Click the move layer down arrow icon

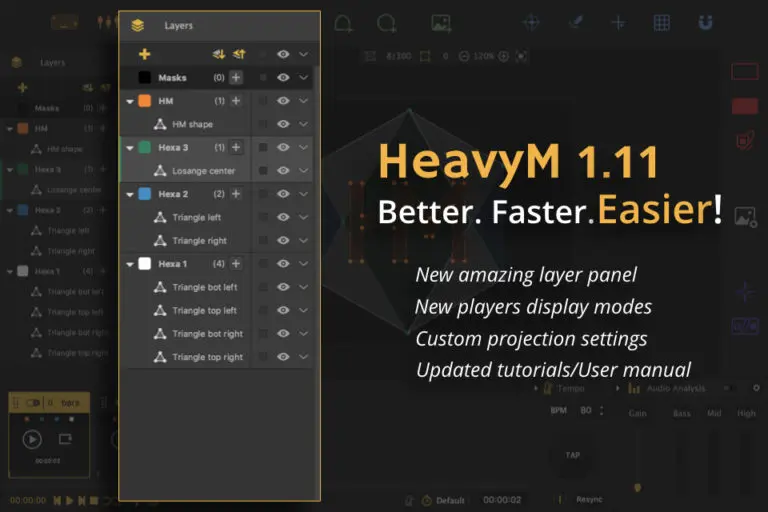[x=219, y=54]
